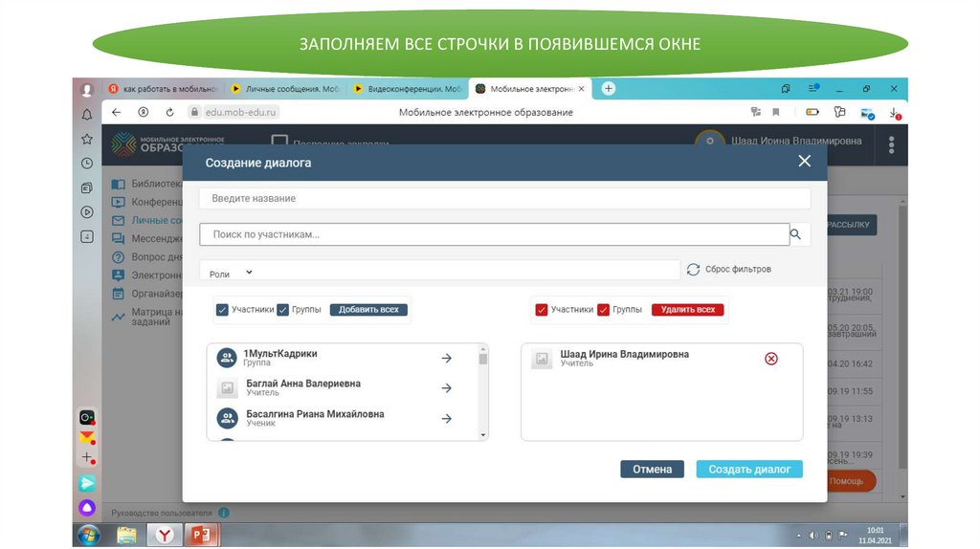The height and width of the screenshot is (549, 980).
Task: Open the Yandex Mail envelope sidebar icon
Action: point(87,437)
